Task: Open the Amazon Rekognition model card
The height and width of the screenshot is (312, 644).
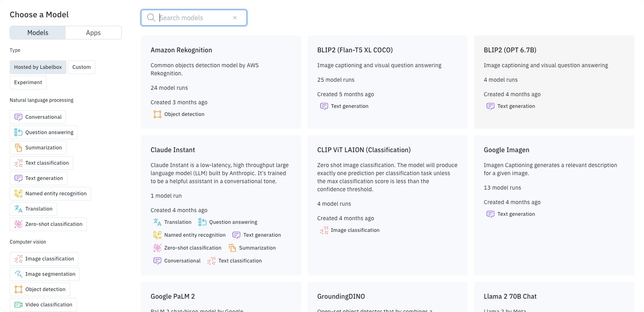Action: click(x=221, y=82)
